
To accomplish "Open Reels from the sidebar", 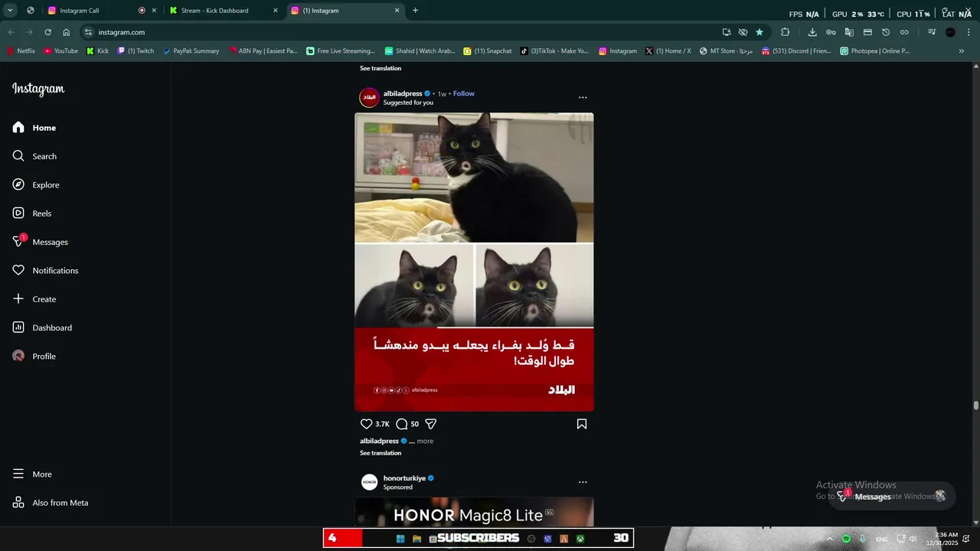I will click(x=32, y=214).
